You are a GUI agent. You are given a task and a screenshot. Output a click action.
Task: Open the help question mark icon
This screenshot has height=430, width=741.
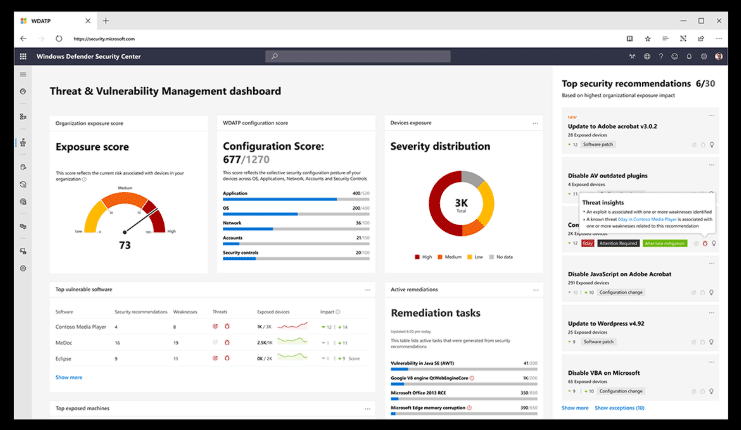(661, 56)
